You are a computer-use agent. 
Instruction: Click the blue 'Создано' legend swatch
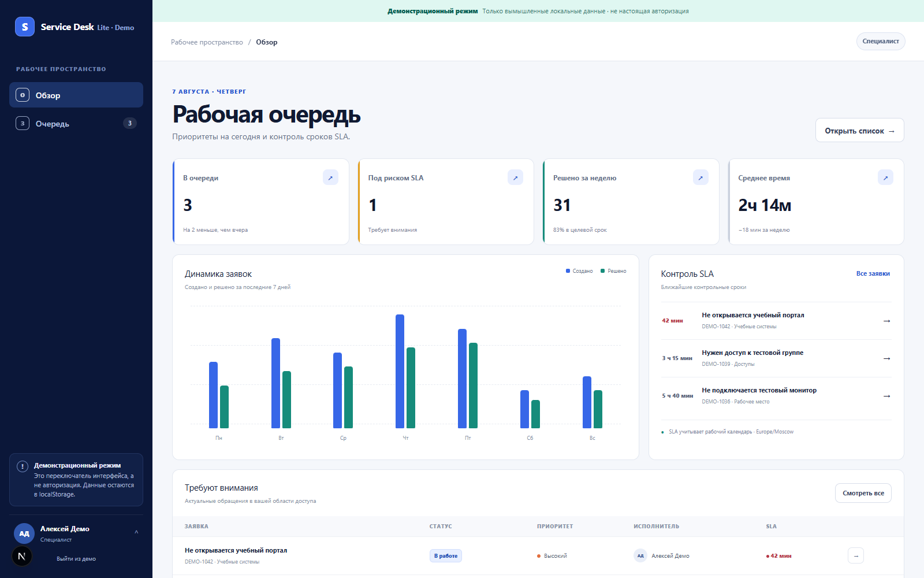(x=568, y=271)
